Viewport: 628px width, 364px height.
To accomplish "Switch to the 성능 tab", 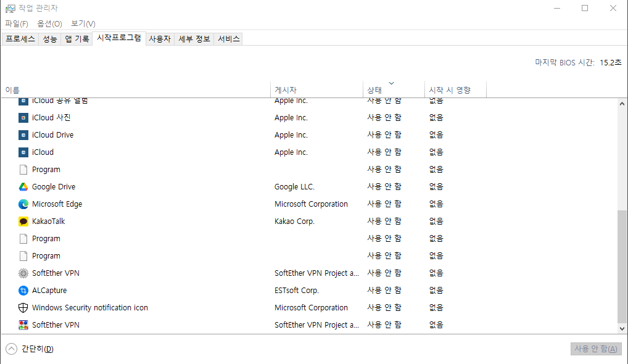I will 50,39.
